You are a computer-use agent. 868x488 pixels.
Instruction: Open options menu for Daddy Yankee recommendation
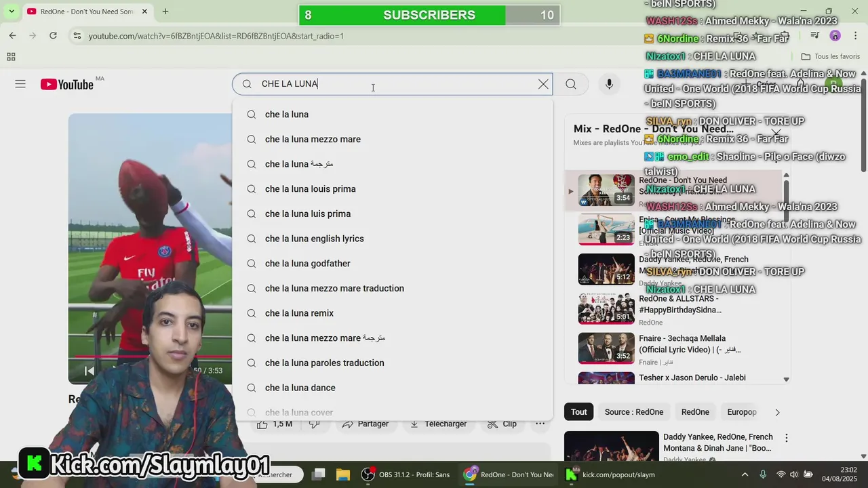click(787, 439)
